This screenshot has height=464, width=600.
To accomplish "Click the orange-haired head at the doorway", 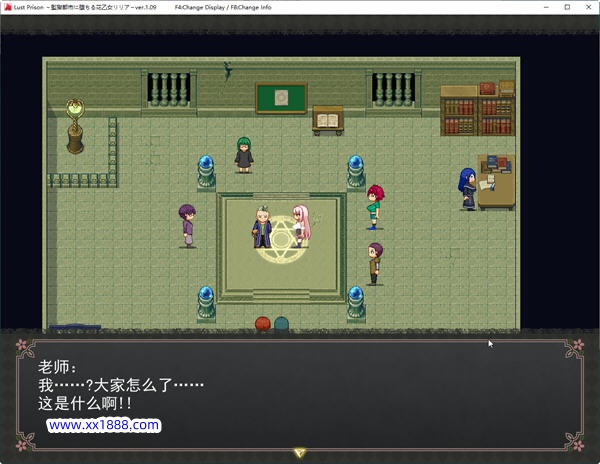I will click(262, 323).
